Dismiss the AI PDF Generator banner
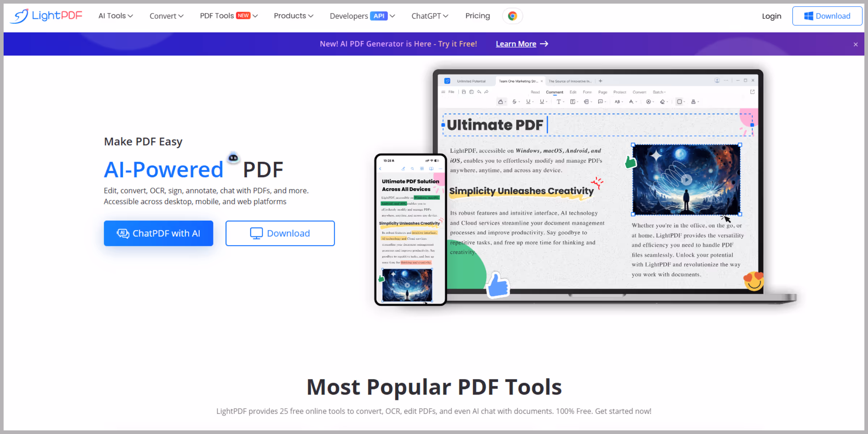This screenshot has width=868, height=434. pos(856,44)
